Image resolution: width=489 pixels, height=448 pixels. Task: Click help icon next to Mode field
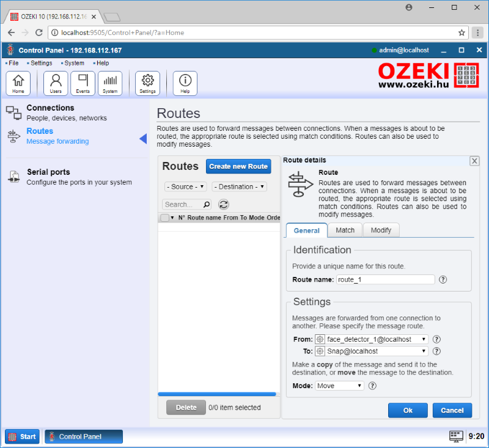click(x=372, y=386)
